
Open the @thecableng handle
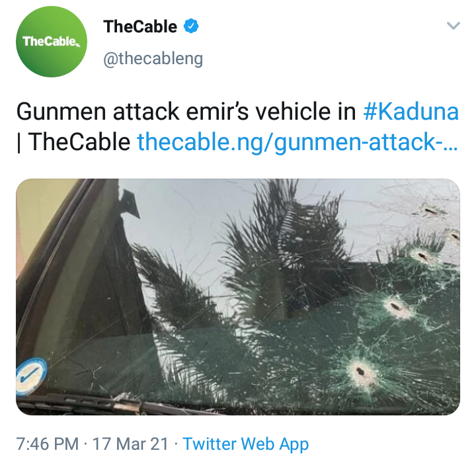[153, 59]
